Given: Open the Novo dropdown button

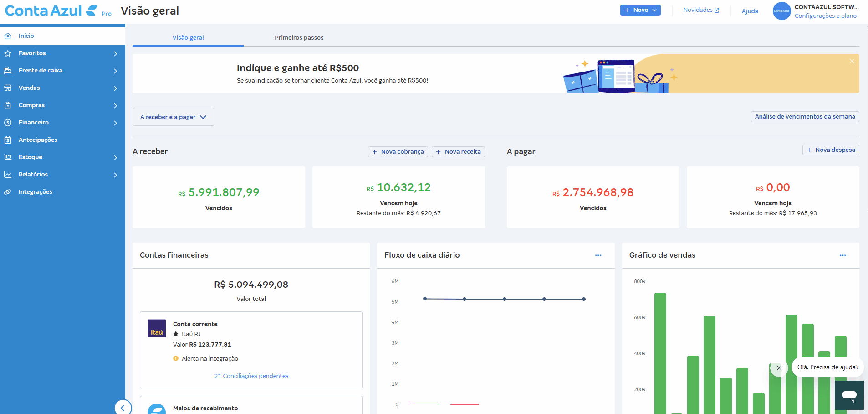Looking at the screenshot, I should [640, 10].
